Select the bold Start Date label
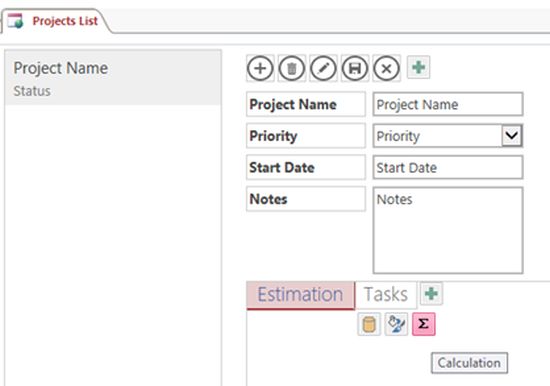Image resolution: width=550 pixels, height=386 pixels. pyautogui.click(x=306, y=167)
